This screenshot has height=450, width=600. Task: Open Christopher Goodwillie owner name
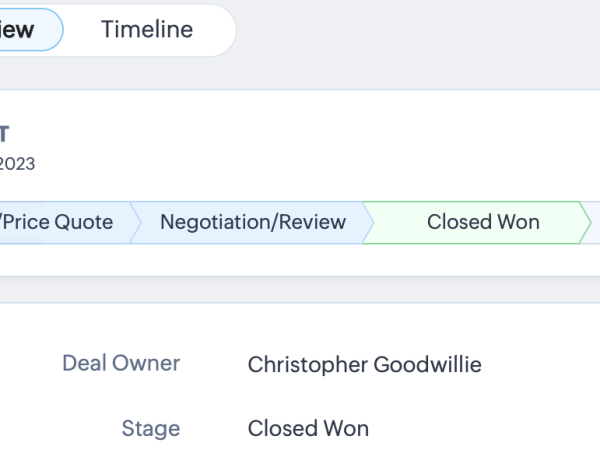(364, 365)
